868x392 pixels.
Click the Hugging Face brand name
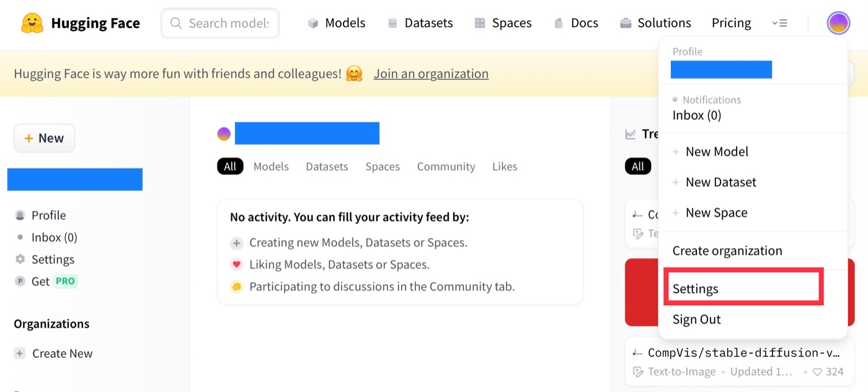(95, 24)
